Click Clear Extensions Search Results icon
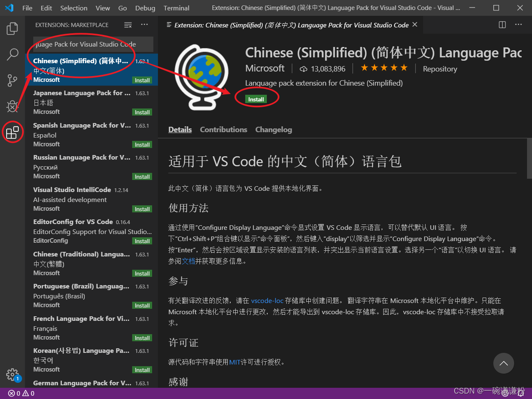The image size is (532, 399). coord(128,25)
